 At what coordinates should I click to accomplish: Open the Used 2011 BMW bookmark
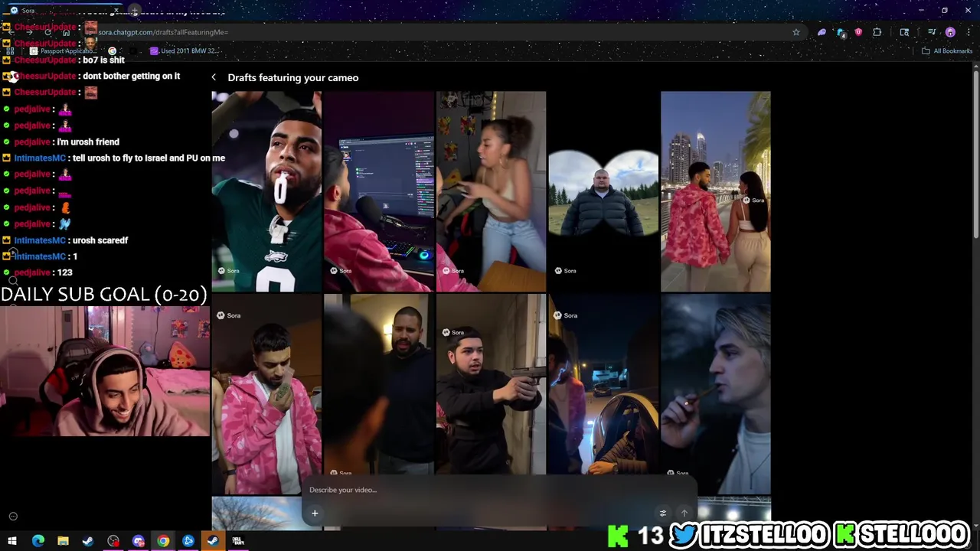185,51
